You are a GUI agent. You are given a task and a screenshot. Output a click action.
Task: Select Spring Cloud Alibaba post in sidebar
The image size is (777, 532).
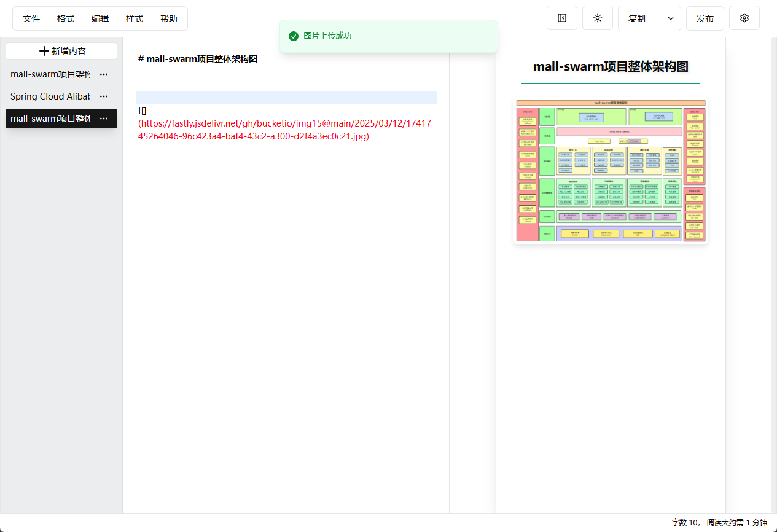click(x=50, y=96)
